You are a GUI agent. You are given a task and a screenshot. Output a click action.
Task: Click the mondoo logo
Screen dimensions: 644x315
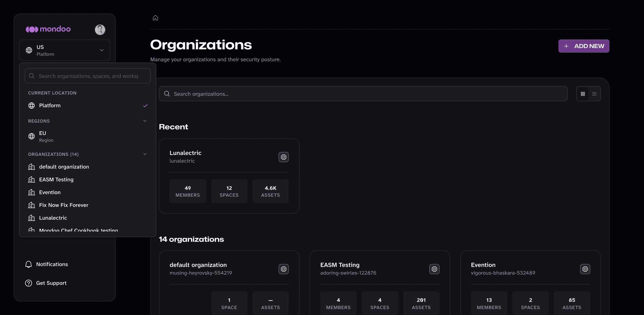coord(48,29)
